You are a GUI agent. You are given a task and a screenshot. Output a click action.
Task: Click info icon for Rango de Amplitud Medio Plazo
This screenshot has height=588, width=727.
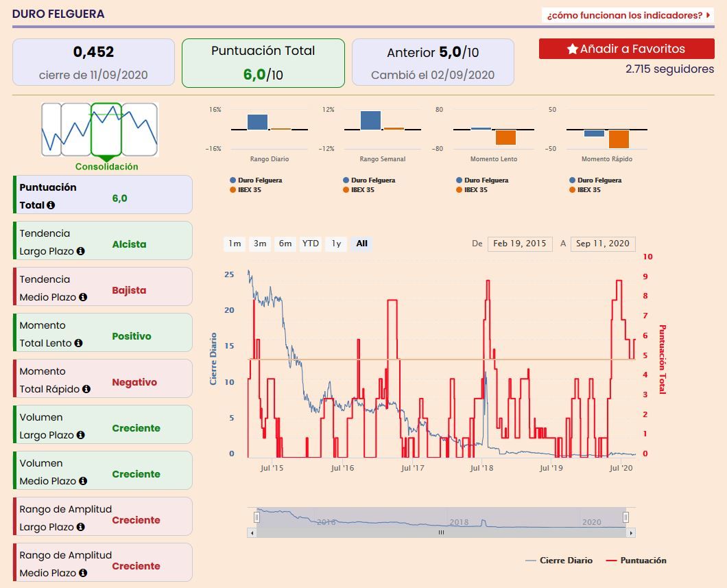[x=83, y=572]
